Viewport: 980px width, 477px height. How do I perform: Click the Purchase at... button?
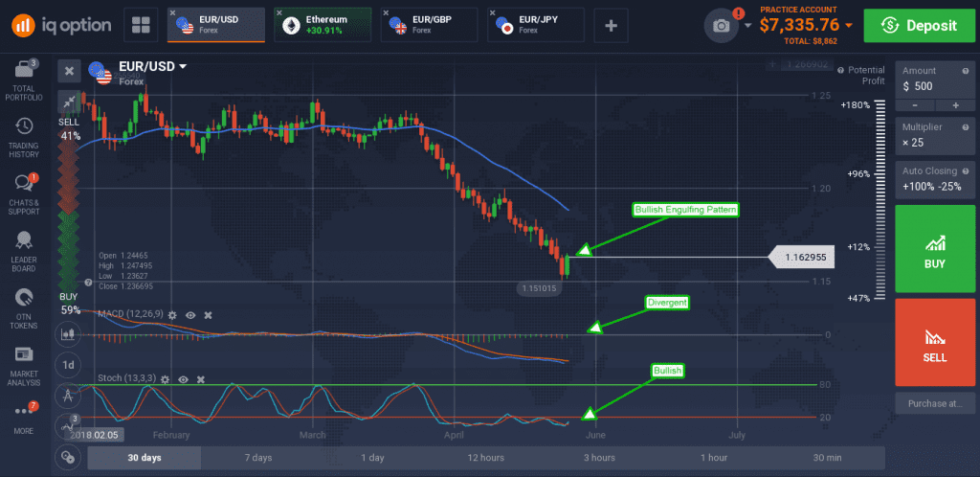[x=934, y=403]
